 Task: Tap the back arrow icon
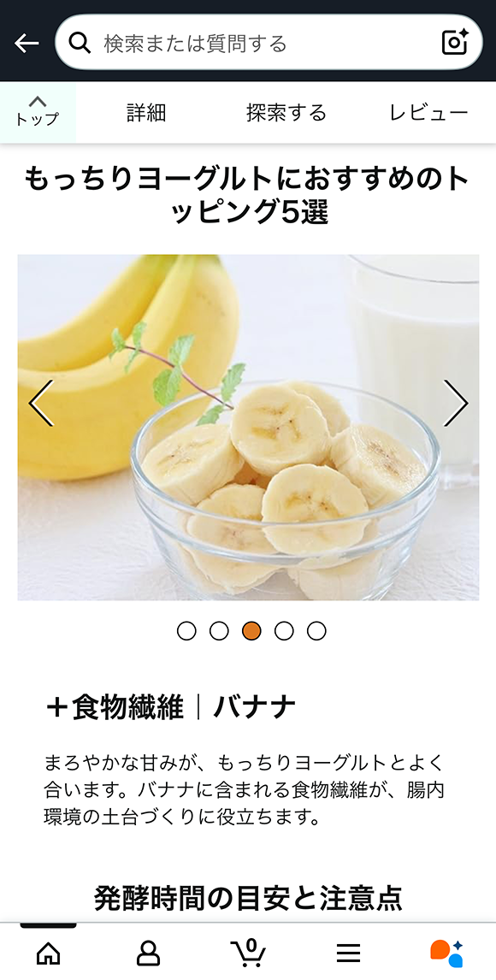pyautogui.click(x=27, y=43)
